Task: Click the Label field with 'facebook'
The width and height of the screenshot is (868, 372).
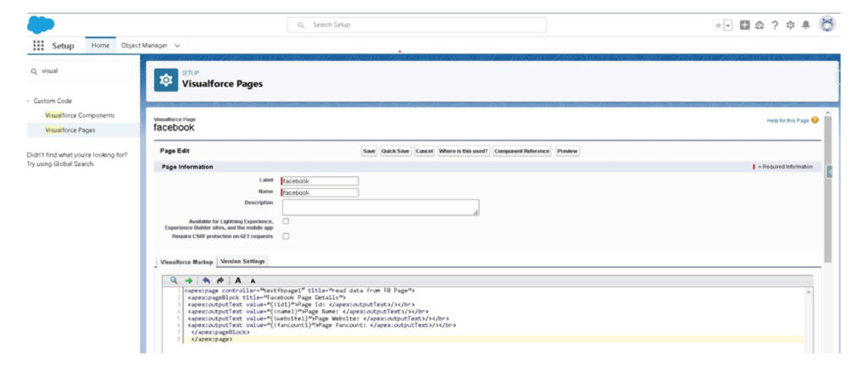Action: [320, 181]
